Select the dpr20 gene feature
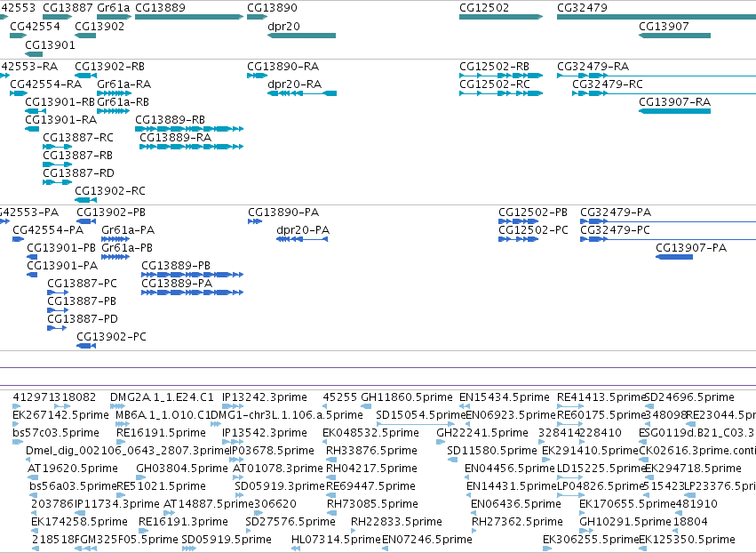756x553 pixels. tap(301, 36)
